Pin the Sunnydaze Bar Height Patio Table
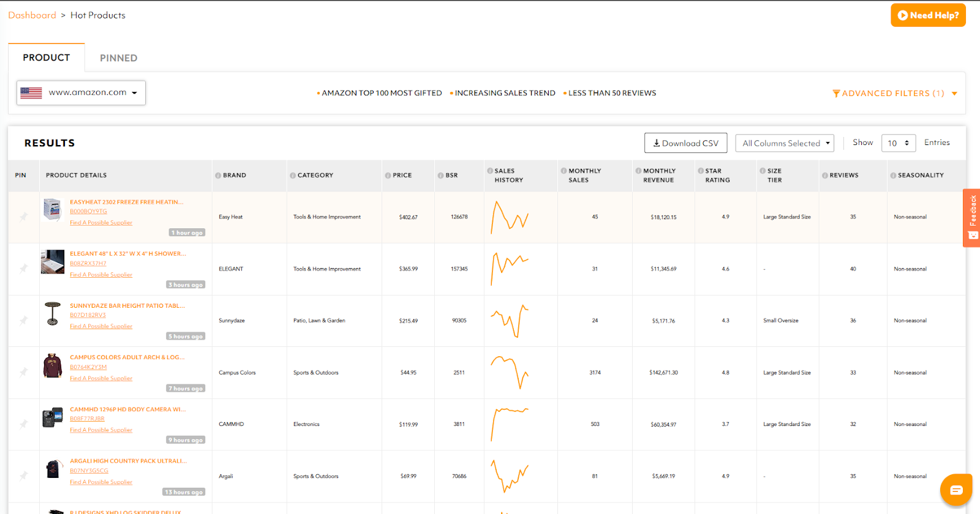Screen dimensions: 980x514 pos(23,321)
